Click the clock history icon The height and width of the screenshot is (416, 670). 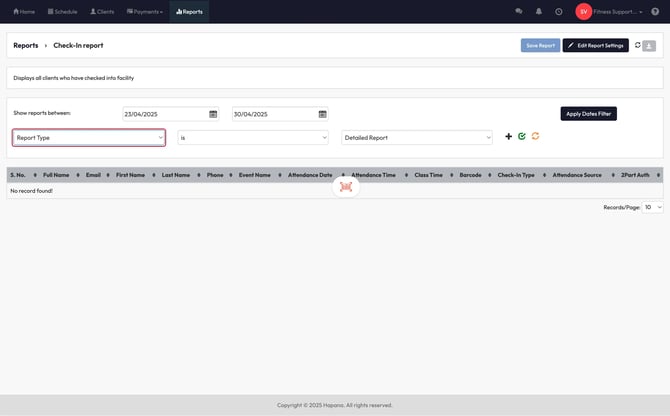pos(558,11)
